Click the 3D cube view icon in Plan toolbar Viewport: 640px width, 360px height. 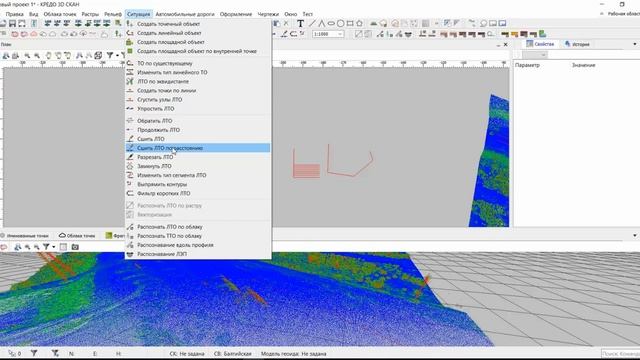tap(98, 55)
